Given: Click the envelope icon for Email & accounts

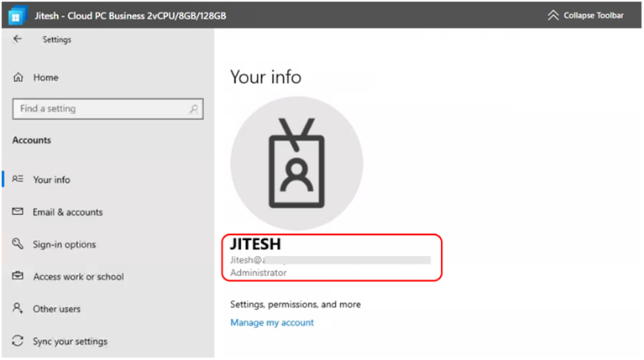Looking at the screenshot, I should [x=18, y=212].
